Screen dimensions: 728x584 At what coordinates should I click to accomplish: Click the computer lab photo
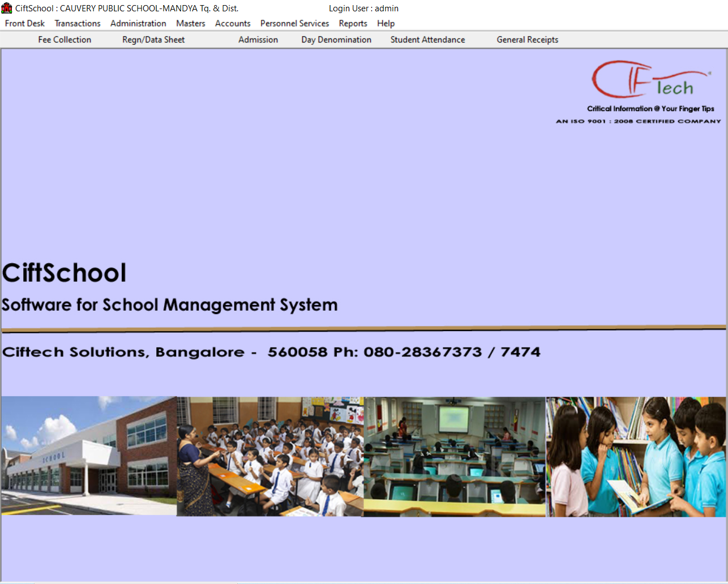(455, 456)
